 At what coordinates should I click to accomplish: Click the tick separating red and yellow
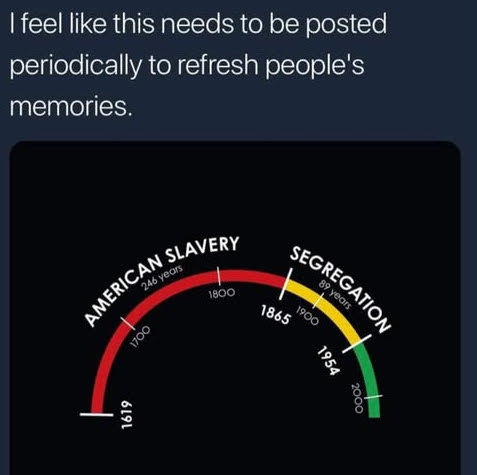point(286,284)
